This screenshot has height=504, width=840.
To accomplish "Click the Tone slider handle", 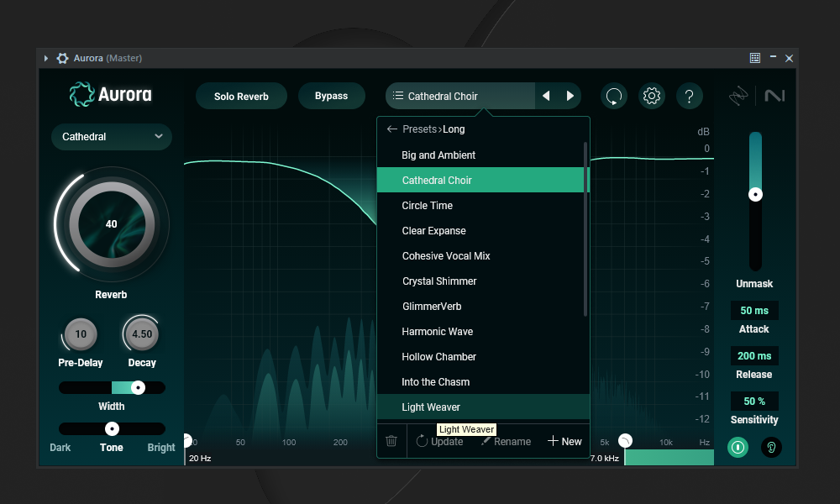I will tap(112, 428).
